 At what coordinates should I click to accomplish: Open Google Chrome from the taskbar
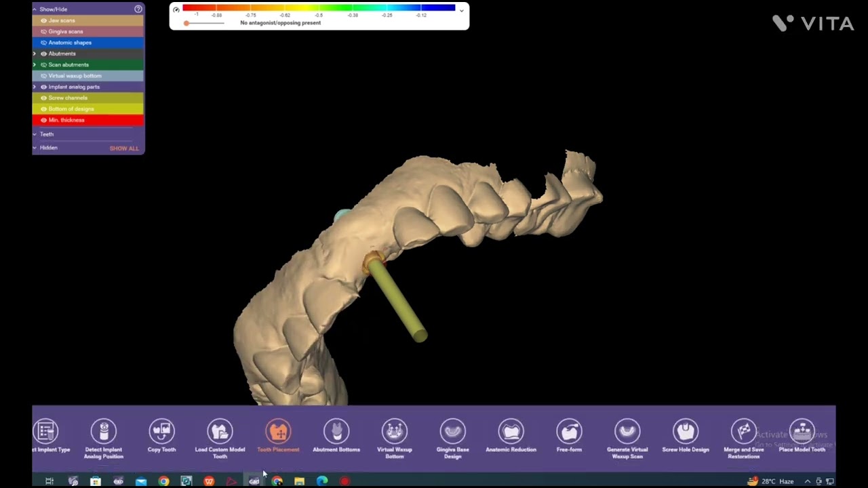click(163, 481)
